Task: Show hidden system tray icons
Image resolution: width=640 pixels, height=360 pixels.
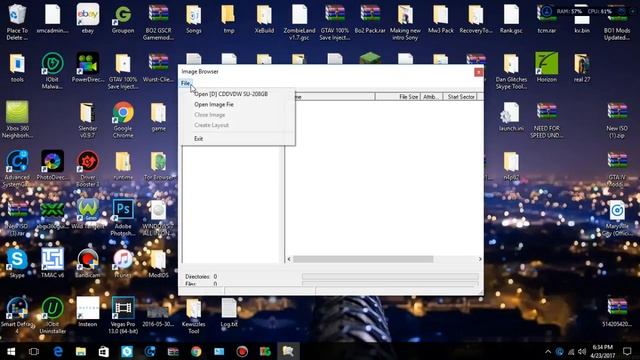Action: (548, 352)
